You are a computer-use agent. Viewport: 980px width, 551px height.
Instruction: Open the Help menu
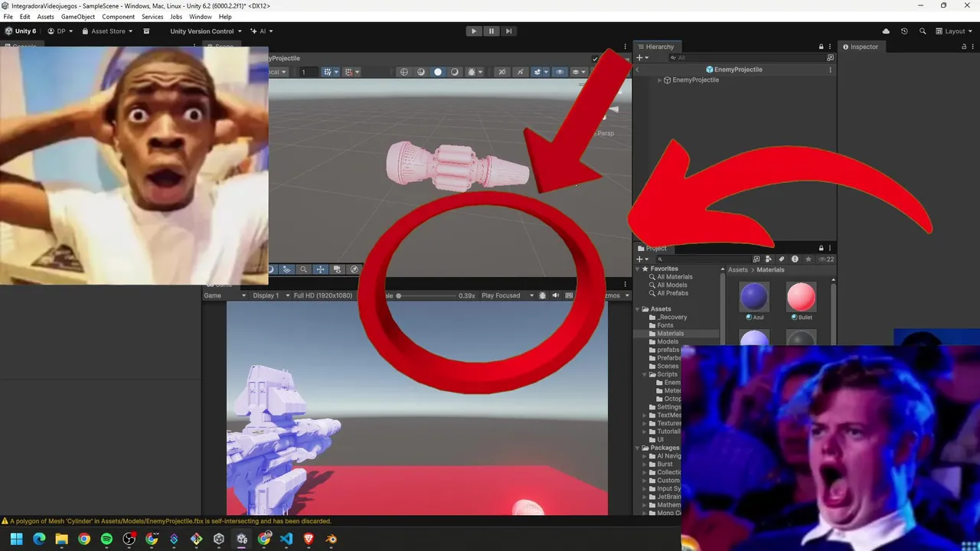click(225, 17)
